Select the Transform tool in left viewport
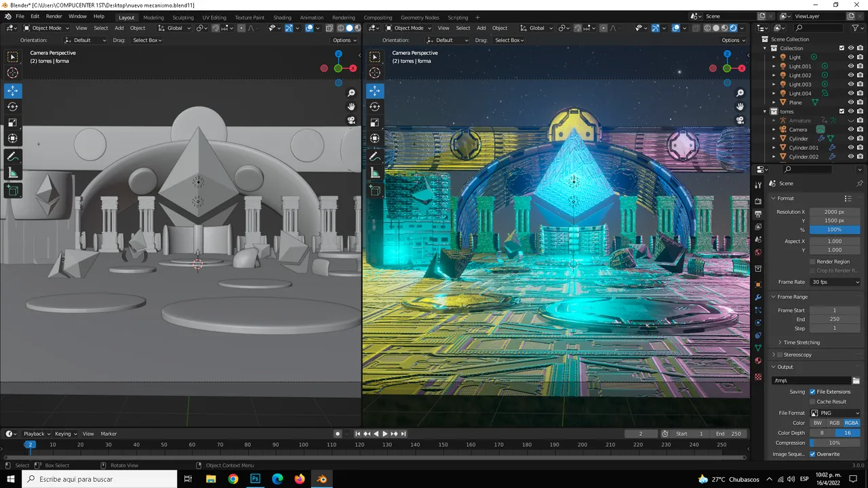 [x=13, y=138]
